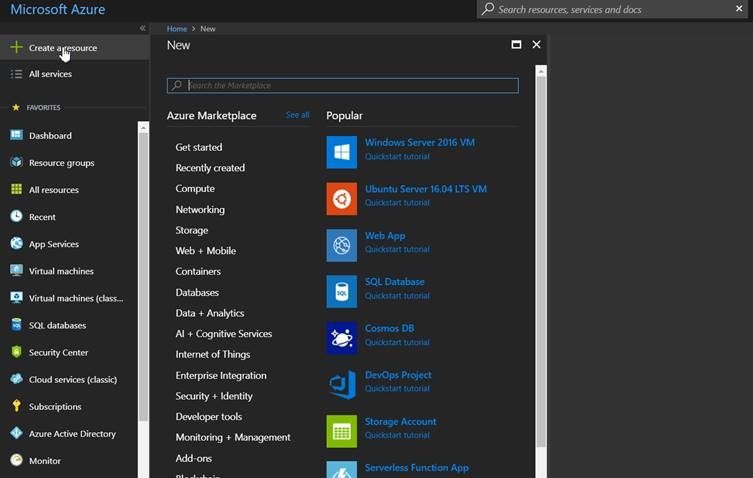Click the SQL databases icon in sidebar
This screenshot has width=753, height=478.
pos(16,325)
